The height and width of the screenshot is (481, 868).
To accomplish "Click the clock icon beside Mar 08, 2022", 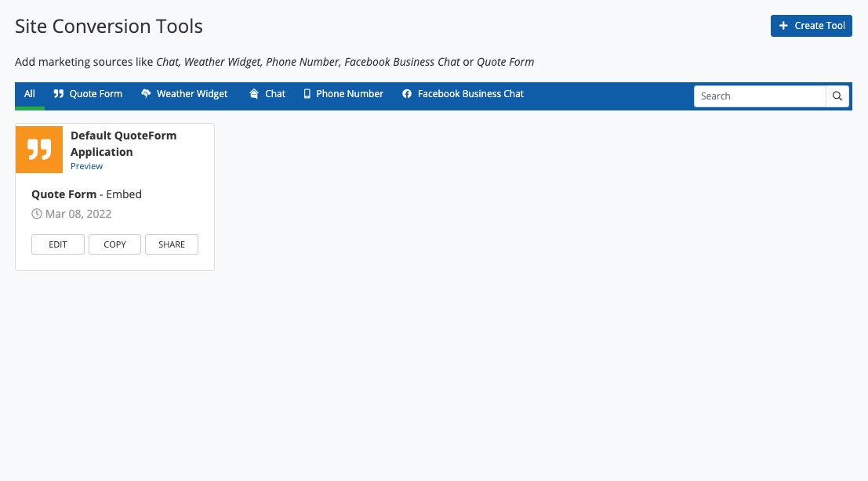I will 37,214.
